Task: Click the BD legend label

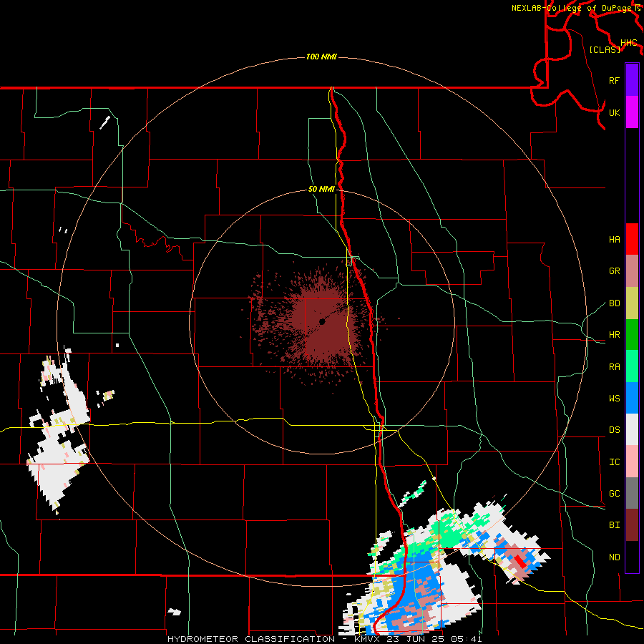Action: click(614, 303)
